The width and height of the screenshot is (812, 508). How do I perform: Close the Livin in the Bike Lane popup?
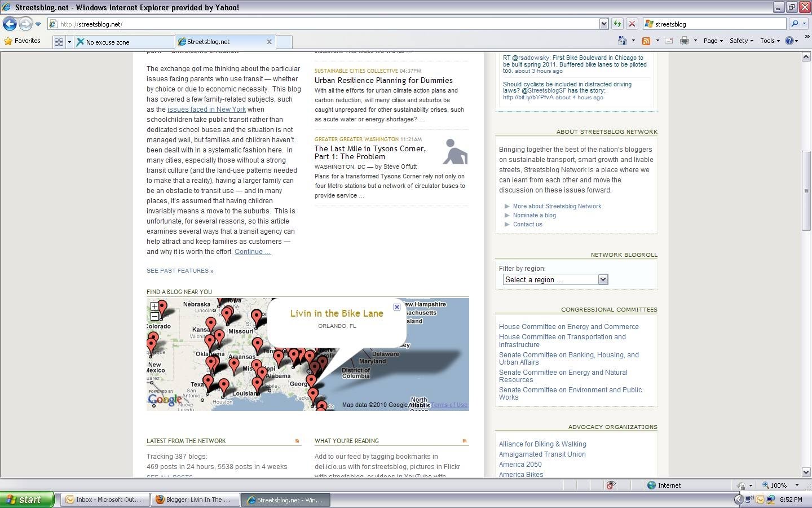pyautogui.click(x=397, y=307)
